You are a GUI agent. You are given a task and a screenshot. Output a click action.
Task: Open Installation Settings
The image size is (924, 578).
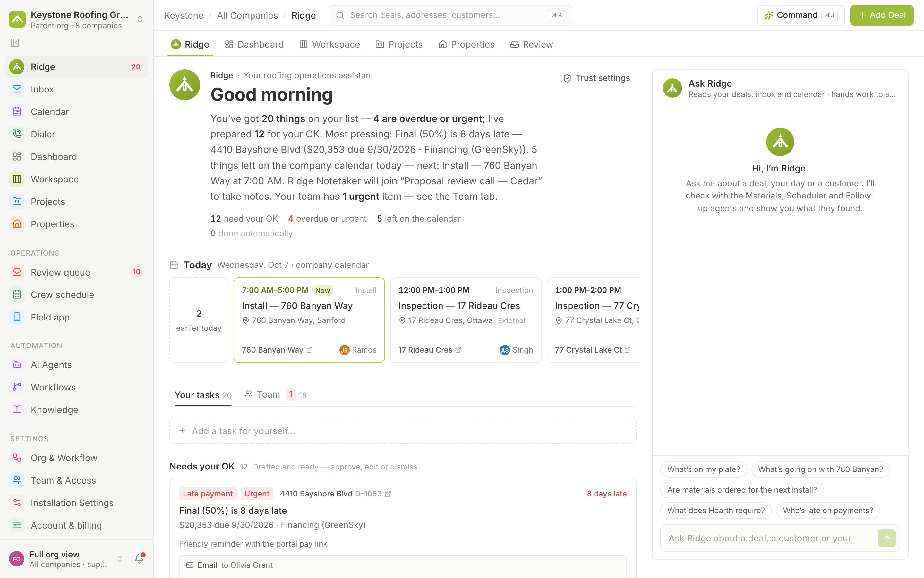pyautogui.click(x=76, y=503)
